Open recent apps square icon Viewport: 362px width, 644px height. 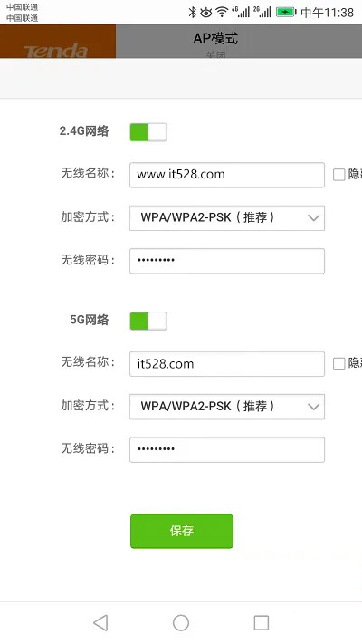[x=261, y=622]
